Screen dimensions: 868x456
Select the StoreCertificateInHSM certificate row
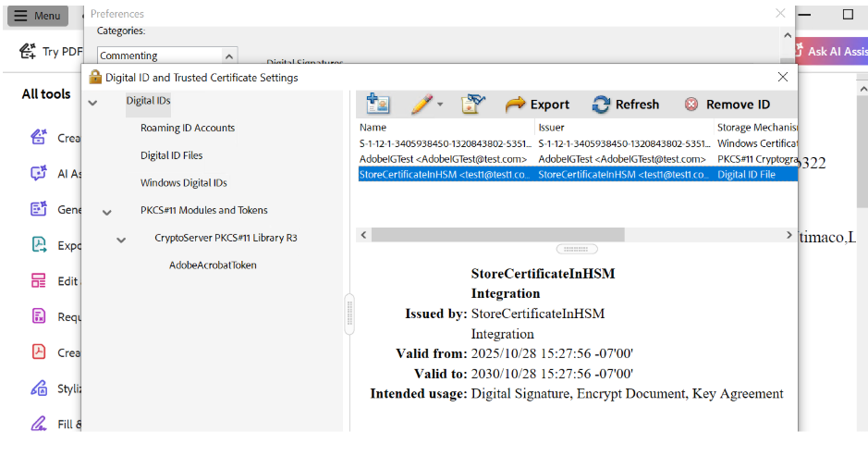(578, 175)
